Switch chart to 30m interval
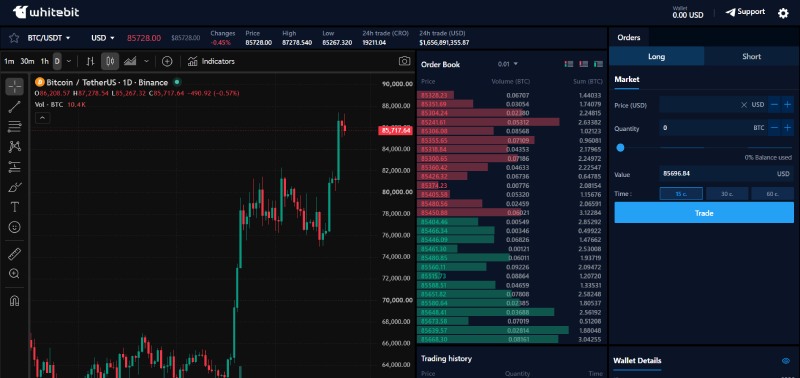This screenshot has width=800, height=378. coord(28,61)
